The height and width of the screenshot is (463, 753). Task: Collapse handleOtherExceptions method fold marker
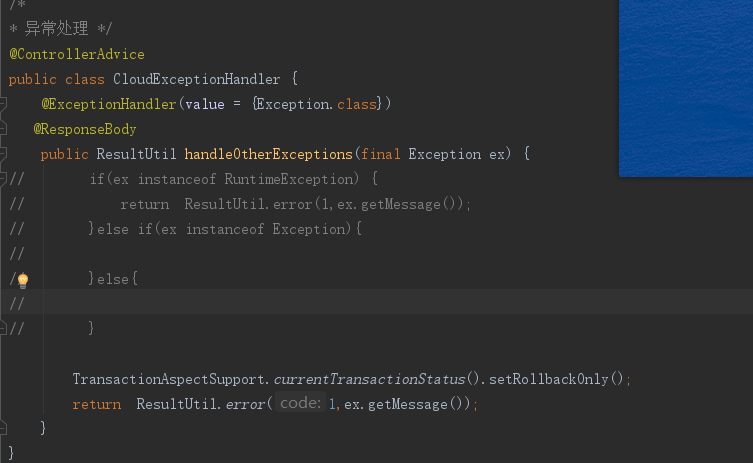(3, 153)
